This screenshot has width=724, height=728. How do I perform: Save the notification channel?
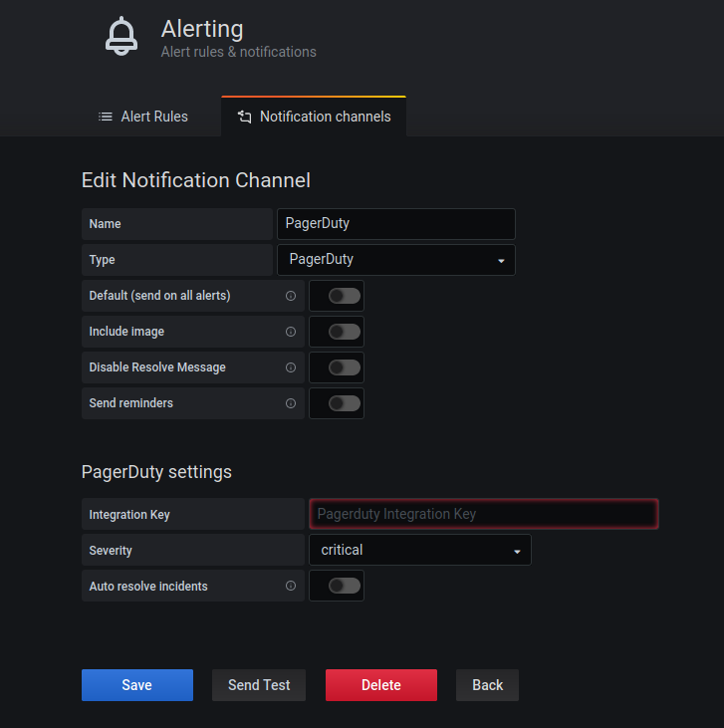pyautogui.click(x=137, y=685)
